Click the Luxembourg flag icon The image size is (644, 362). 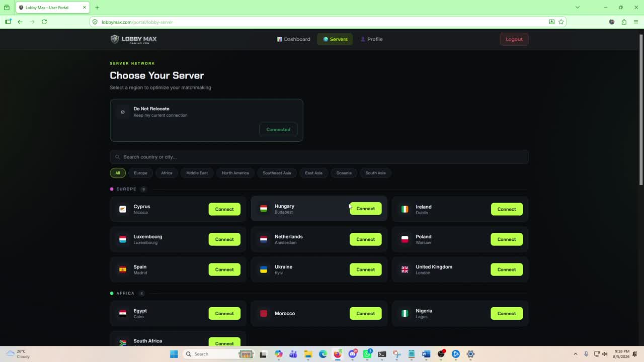coord(123,239)
